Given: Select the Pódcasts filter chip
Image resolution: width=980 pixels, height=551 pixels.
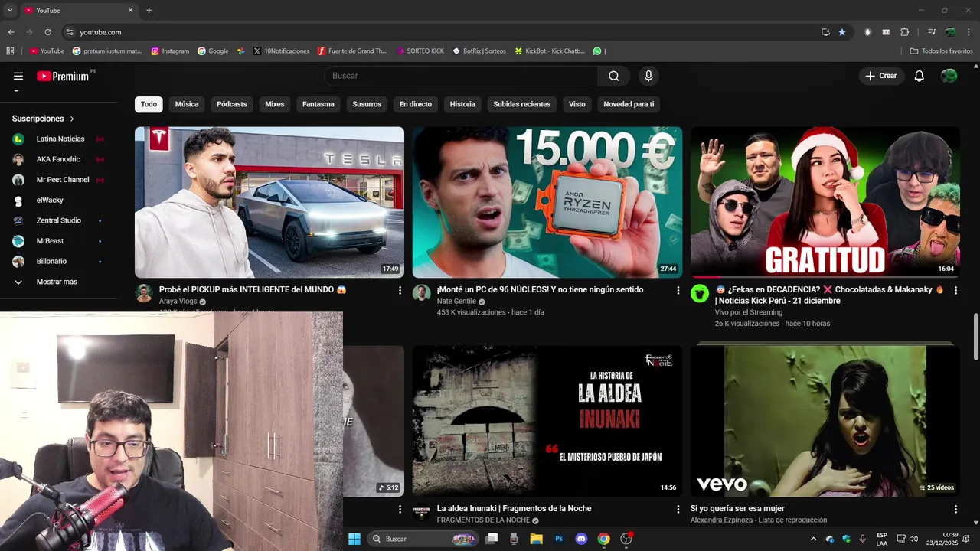Looking at the screenshot, I should tap(231, 104).
